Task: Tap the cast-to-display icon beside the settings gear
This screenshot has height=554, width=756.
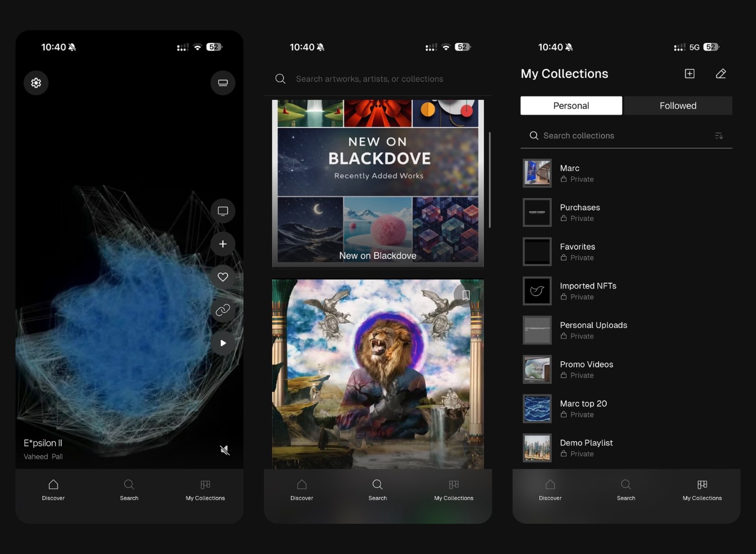Action: tap(223, 83)
